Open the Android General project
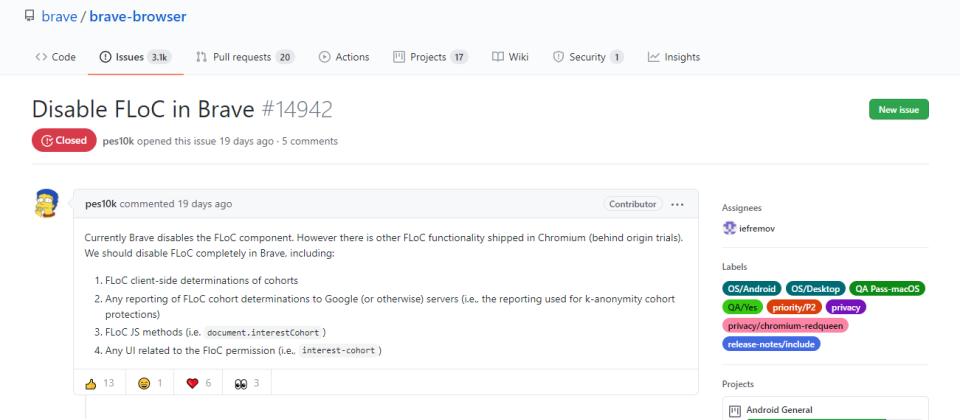 click(779, 410)
